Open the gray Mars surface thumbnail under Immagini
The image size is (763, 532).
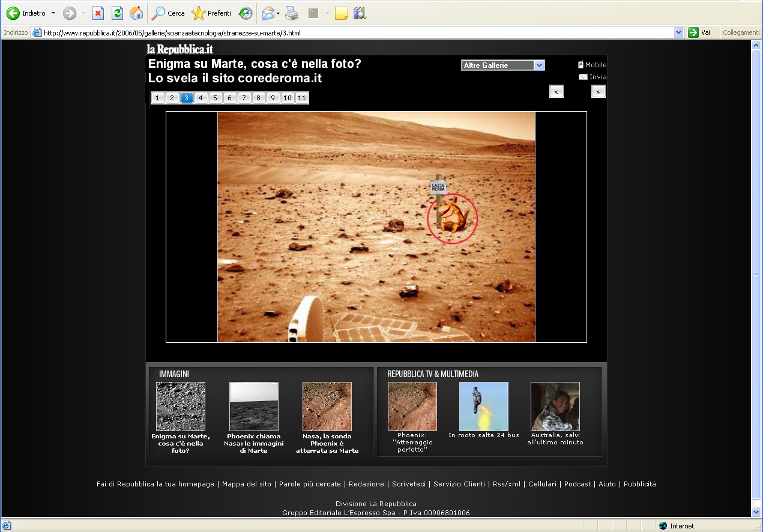pyautogui.click(x=181, y=407)
